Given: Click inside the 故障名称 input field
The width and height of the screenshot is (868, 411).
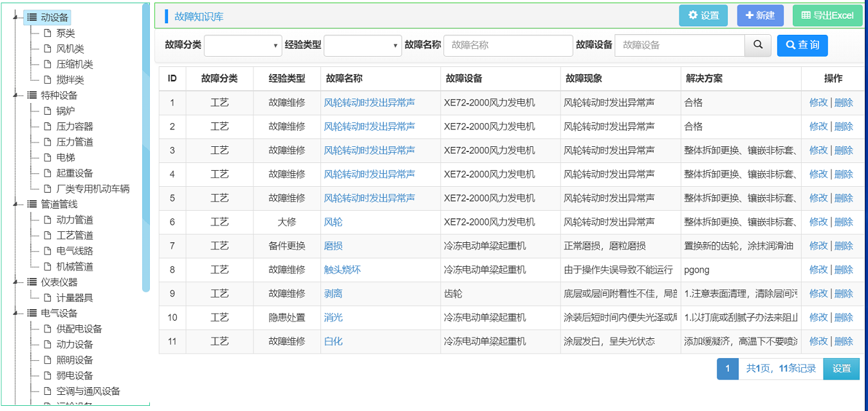Looking at the screenshot, I should tap(508, 45).
